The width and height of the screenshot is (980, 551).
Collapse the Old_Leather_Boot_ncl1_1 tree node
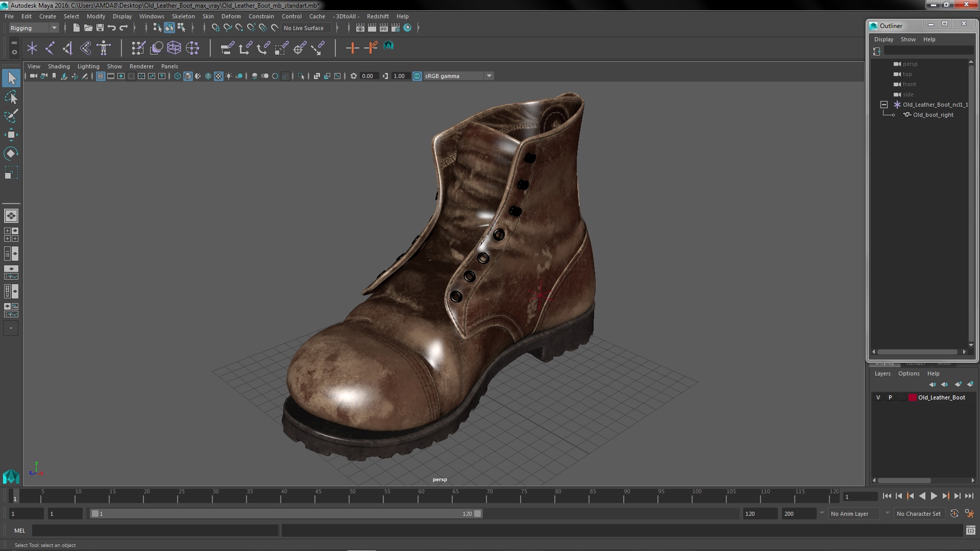(x=884, y=105)
